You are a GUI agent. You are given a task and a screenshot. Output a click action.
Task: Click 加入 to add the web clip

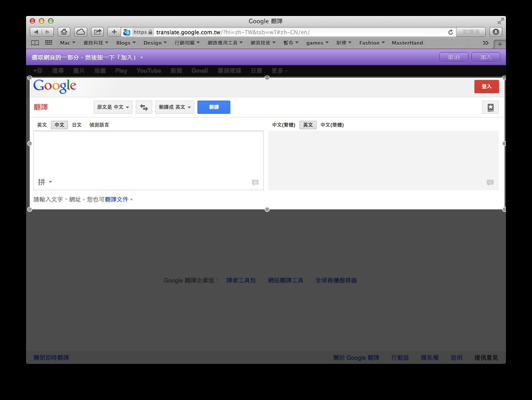485,57
